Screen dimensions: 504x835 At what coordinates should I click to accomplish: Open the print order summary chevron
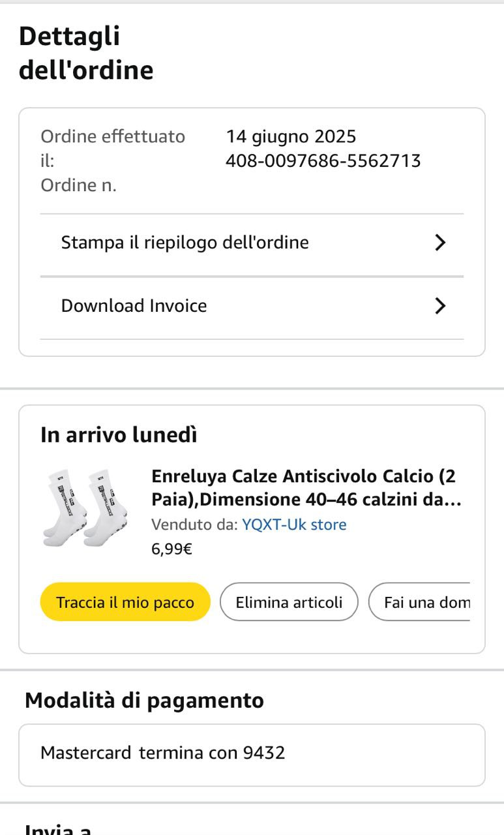pyautogui.click(x=440, y=243)
